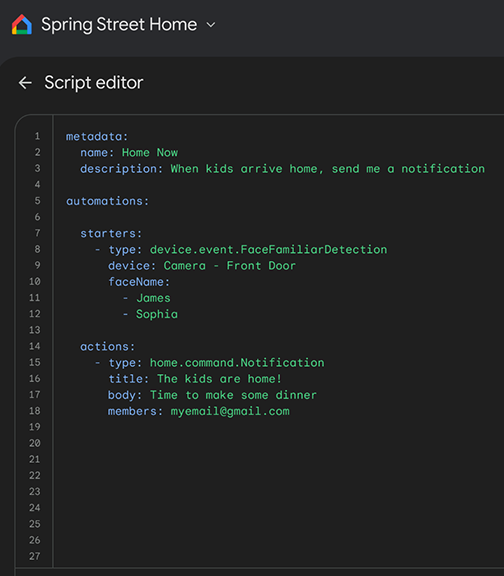Click 'Time to make some dinner' body text

click(233, 395)
